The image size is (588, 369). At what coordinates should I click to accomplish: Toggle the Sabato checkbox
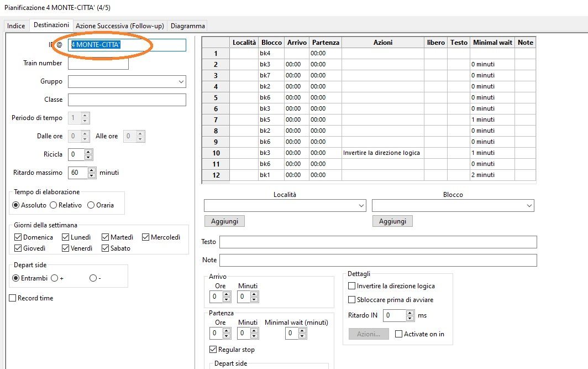coord(106,248)
